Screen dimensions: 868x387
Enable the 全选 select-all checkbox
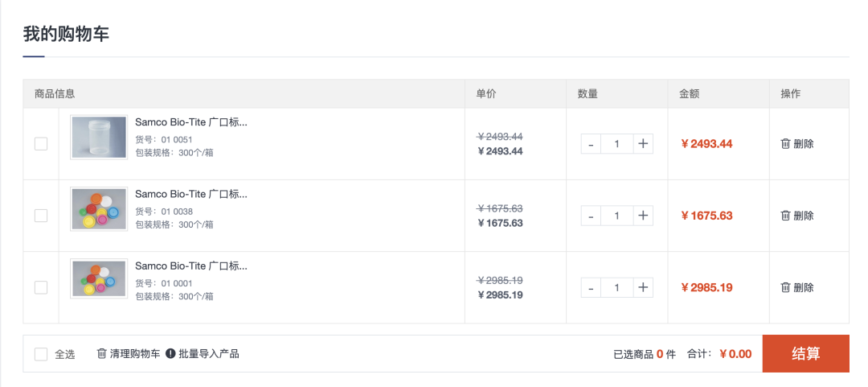41,354
